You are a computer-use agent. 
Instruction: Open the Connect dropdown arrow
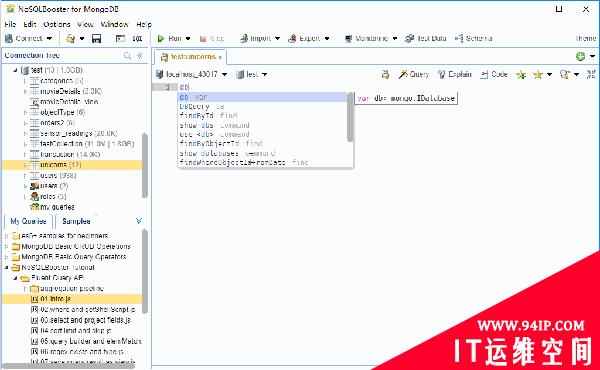click(x=49, y=39)
